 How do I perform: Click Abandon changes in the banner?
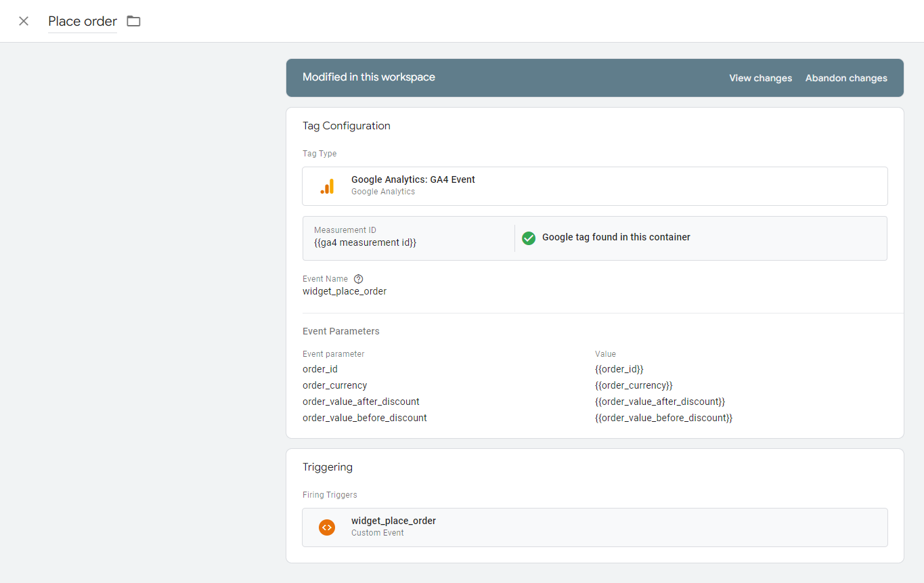(x=846, y=78)
